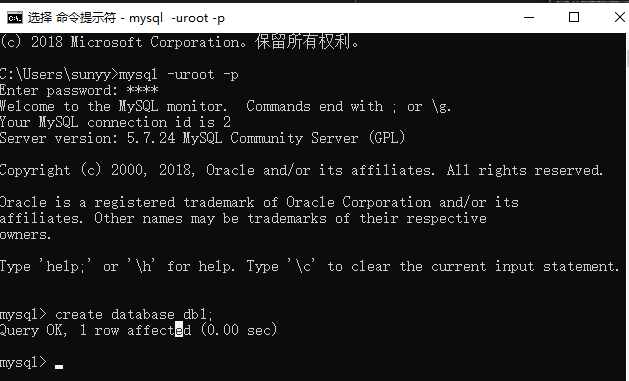
Task: Click the 'create database db1;' command text
Action: point(134,314)
